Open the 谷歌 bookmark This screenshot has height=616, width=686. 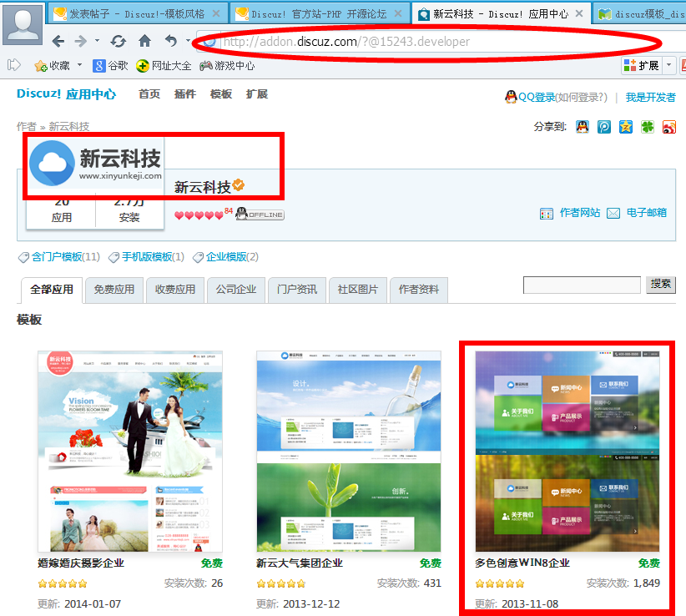pyautogui.click(x=110, y=66)
